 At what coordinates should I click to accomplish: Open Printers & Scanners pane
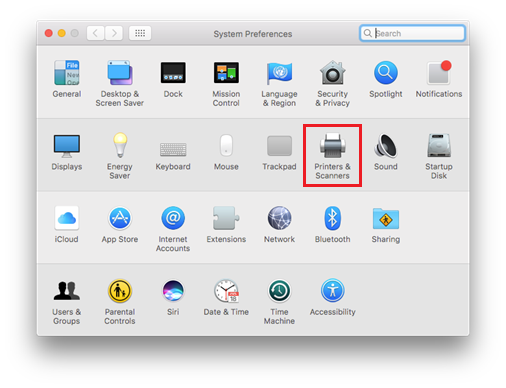click(332, 156)
